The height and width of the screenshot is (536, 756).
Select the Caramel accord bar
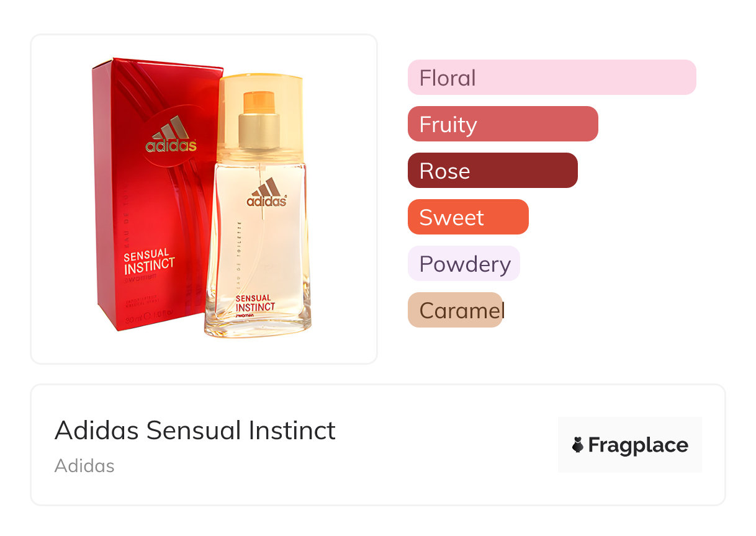(455, 310)
